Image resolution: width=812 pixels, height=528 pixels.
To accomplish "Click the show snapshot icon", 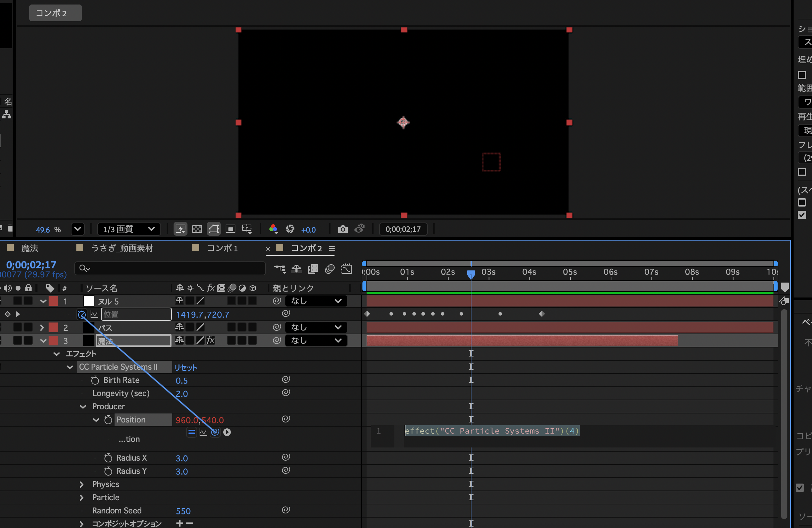I will [360, 229].
